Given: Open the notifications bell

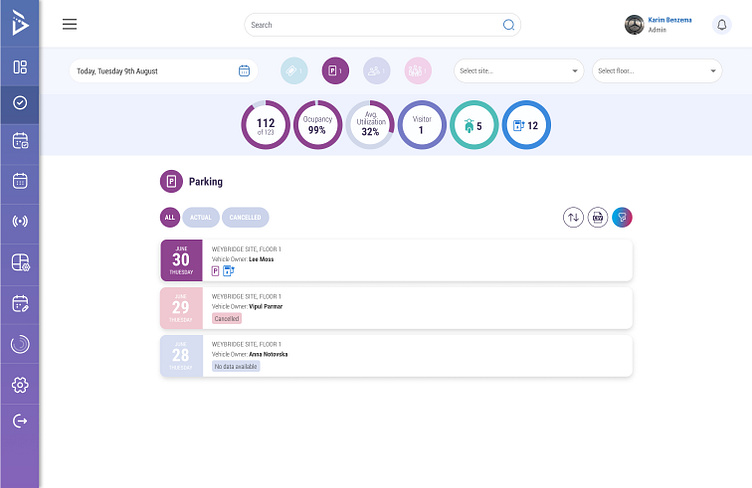Looking at the screenshot, I should [x=721, y=25].
